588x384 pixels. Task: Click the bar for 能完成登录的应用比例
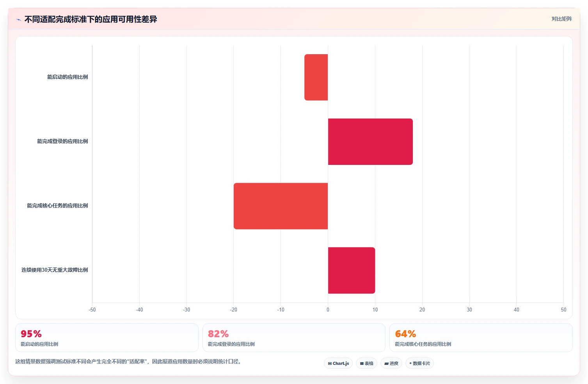pyautogui.click(x=370, y=142)
